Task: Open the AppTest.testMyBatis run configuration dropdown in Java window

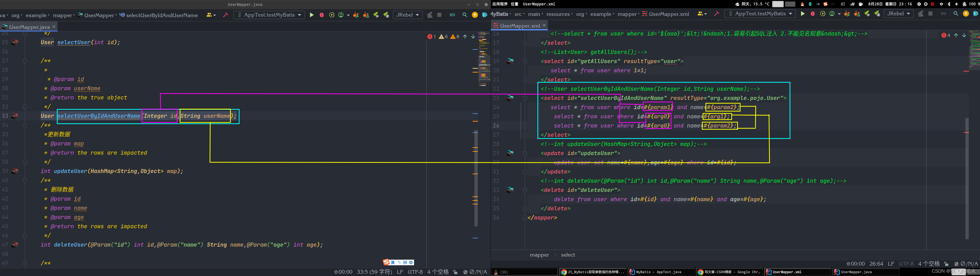Action: 269,15
